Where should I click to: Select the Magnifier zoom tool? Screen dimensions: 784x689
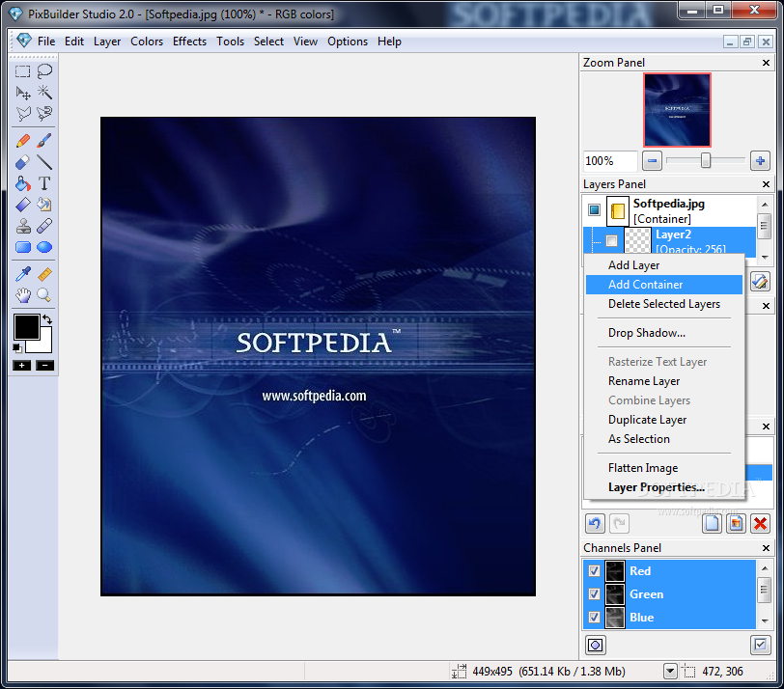pos(44,295)
